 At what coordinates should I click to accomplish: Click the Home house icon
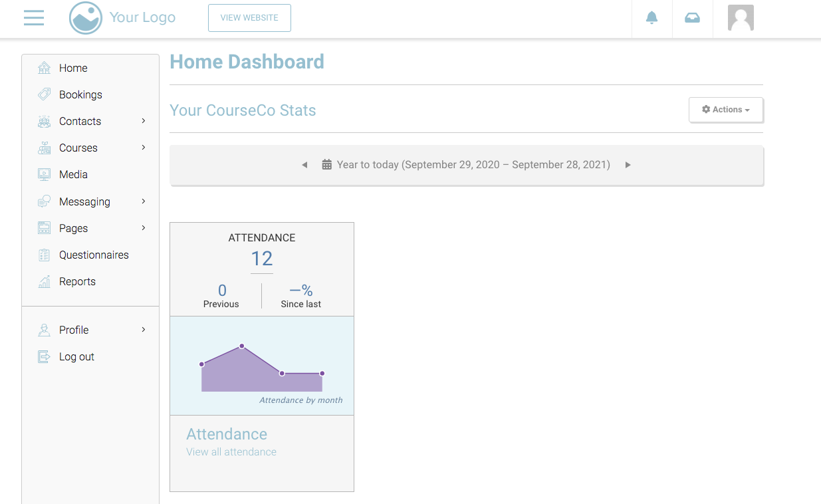[x=45, y=68]
